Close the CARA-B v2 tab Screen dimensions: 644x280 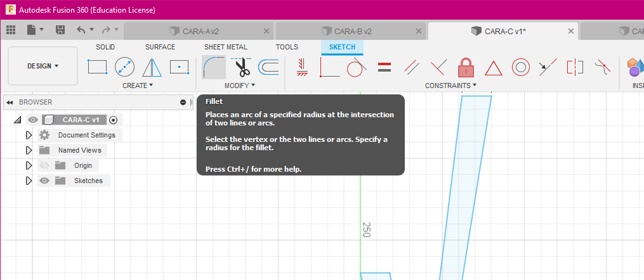pos(419,31)
